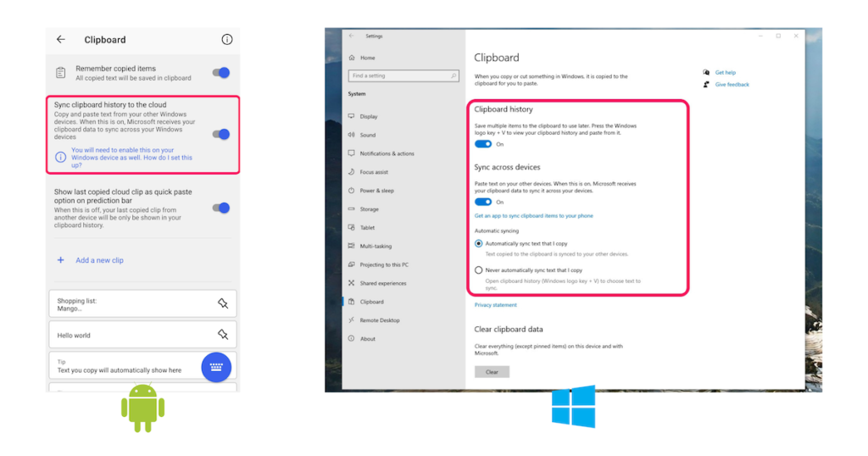The height and width of the screenshot is (456, 868).
Task: Tap the Tip clip text card
Action: tap(142, 366)
